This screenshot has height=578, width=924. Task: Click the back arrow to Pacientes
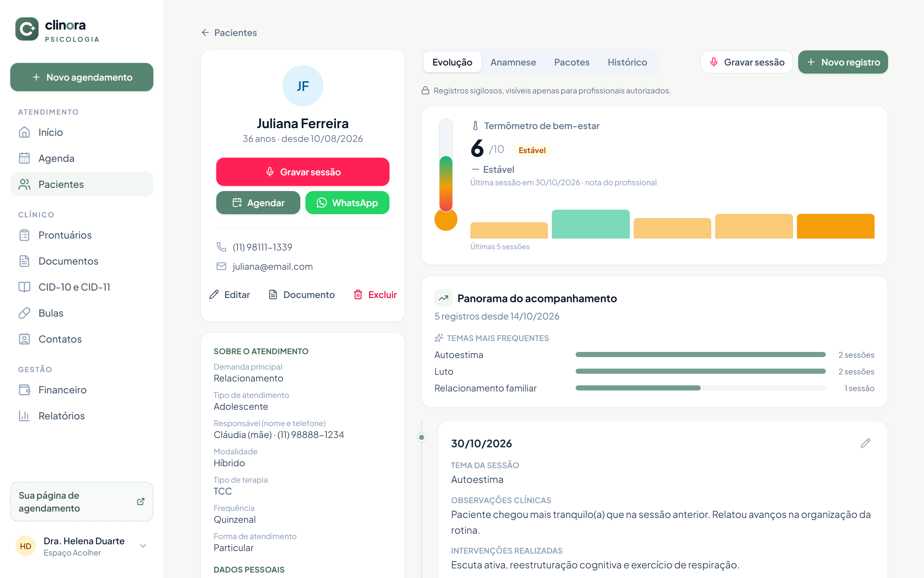(x=205, y=32)
